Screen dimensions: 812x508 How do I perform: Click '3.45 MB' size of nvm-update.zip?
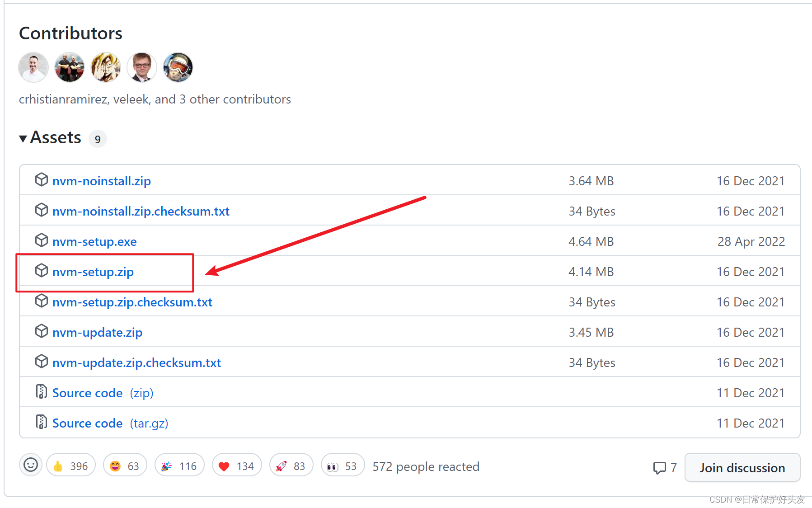click(591, 332)
